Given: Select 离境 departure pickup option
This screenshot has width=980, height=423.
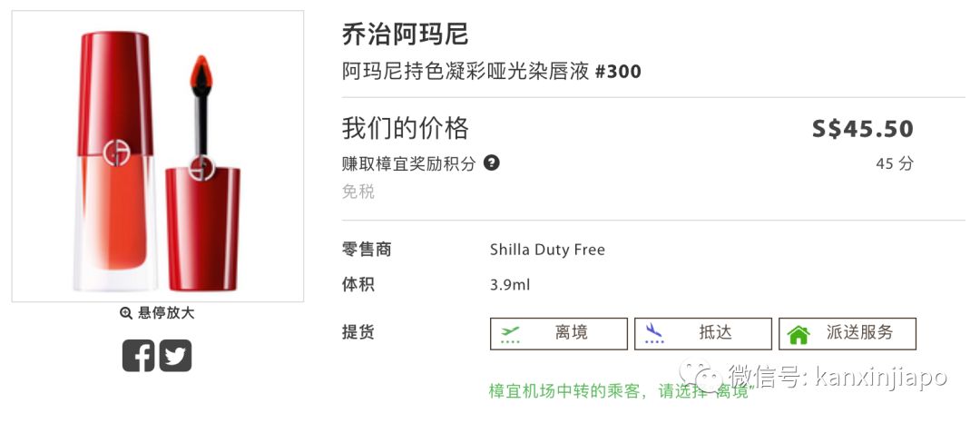Looking at the screenshot, I should pos(558,333).
